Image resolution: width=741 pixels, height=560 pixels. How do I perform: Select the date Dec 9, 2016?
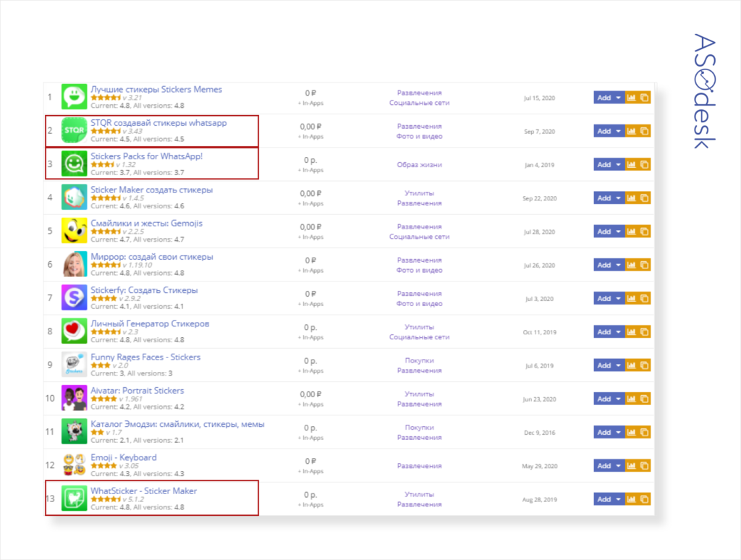coord(539,433)
